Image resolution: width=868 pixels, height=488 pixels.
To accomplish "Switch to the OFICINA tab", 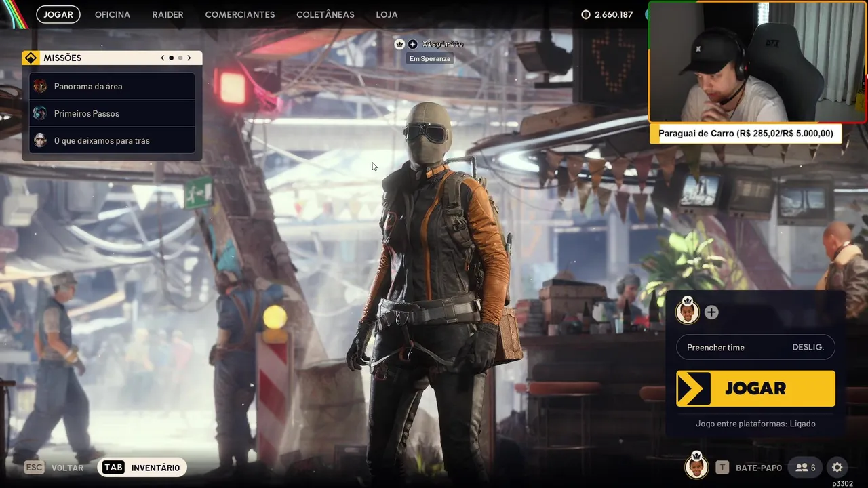I will click(113, 14).
